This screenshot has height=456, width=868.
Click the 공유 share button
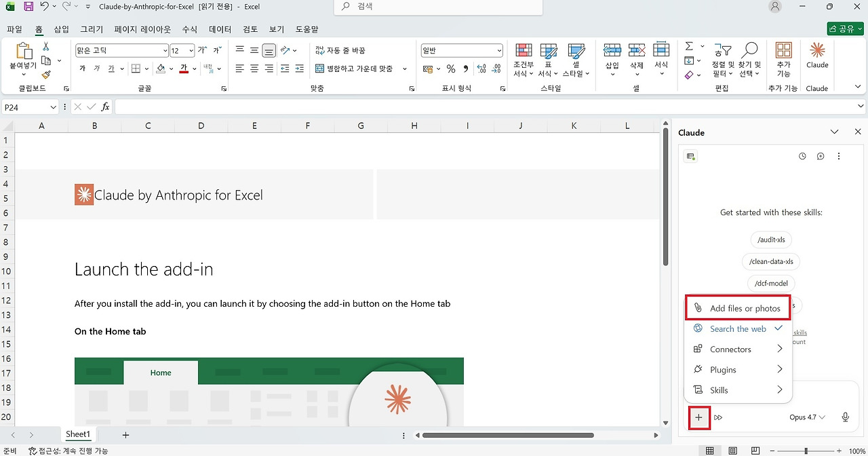point(845,29)
